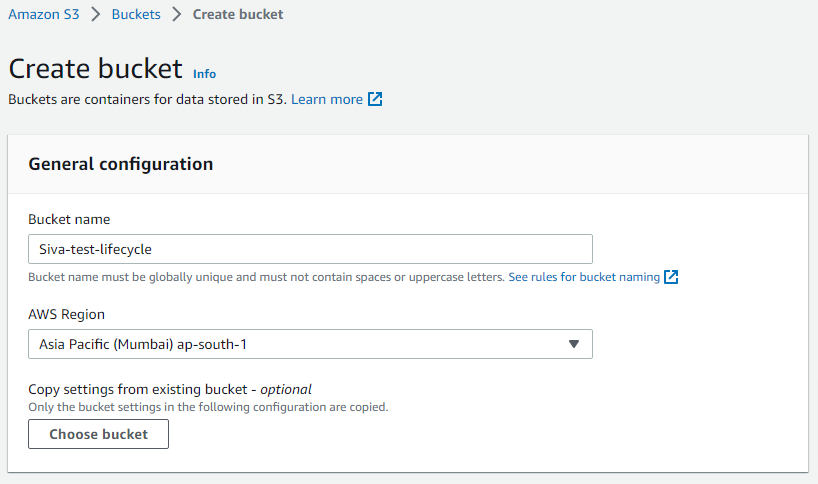This screenshot has width=818, height=484.
Task: Open See rules for bucket naming
Action: 584,277
